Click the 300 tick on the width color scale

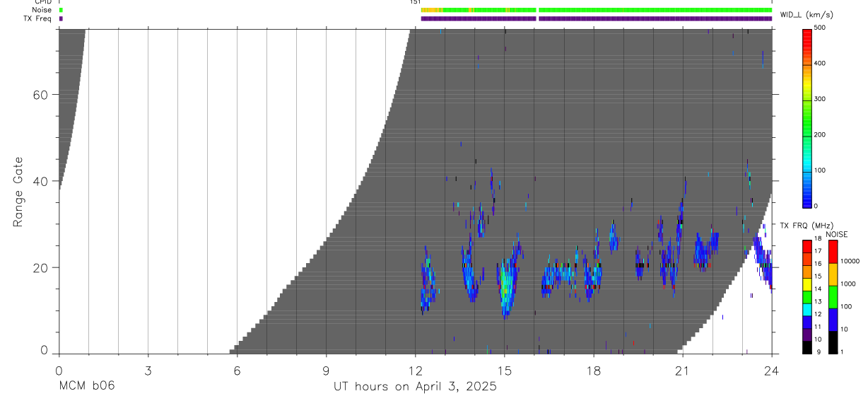coord(820,99)
